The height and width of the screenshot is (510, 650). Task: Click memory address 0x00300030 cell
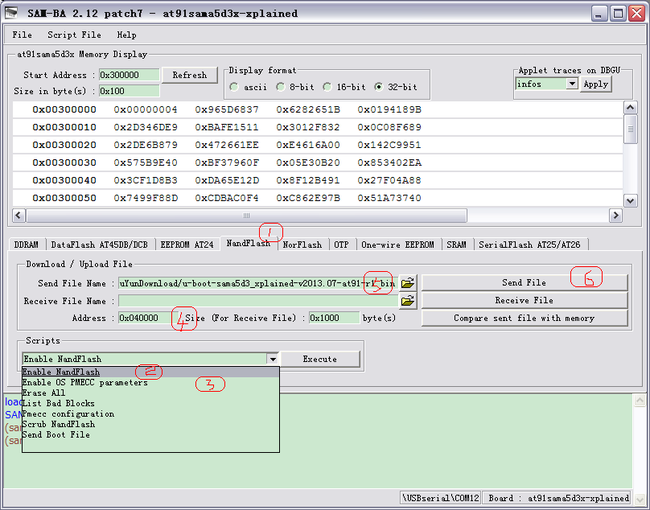coord(64,163)
